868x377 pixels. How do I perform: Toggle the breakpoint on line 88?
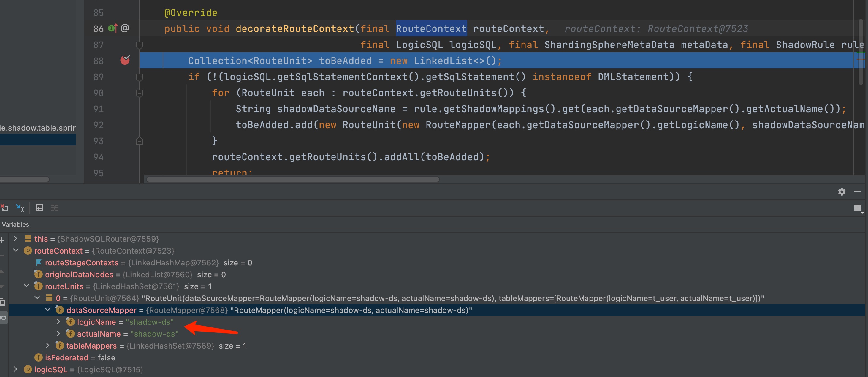click(x=125, y=60)
